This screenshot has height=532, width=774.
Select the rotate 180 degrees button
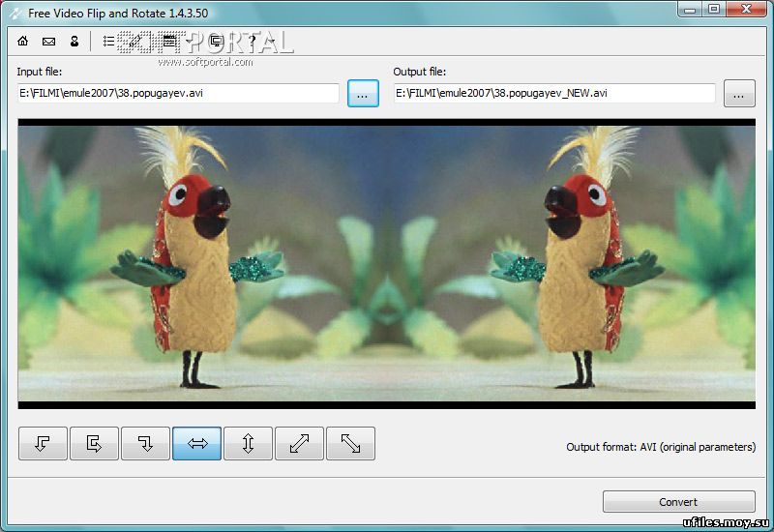coord(94,443)
